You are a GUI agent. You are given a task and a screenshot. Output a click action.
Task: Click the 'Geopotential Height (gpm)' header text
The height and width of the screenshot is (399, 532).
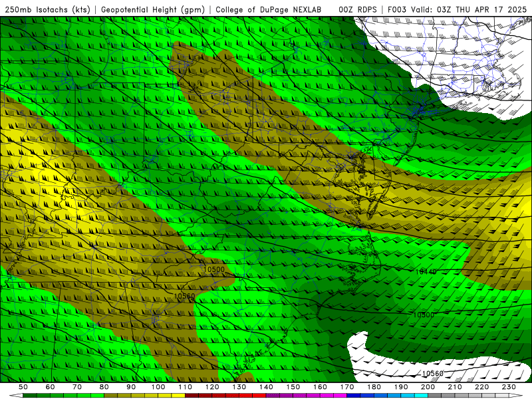153,9
